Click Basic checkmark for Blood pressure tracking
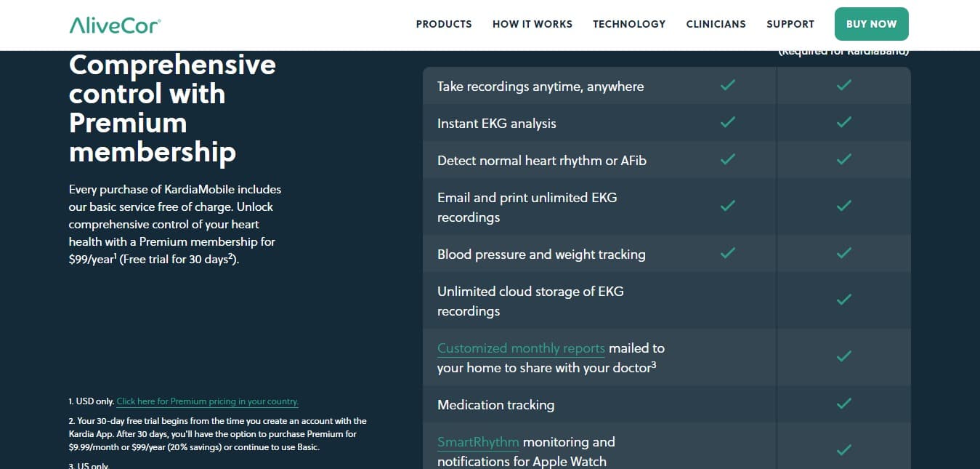 tap(727, 253)
